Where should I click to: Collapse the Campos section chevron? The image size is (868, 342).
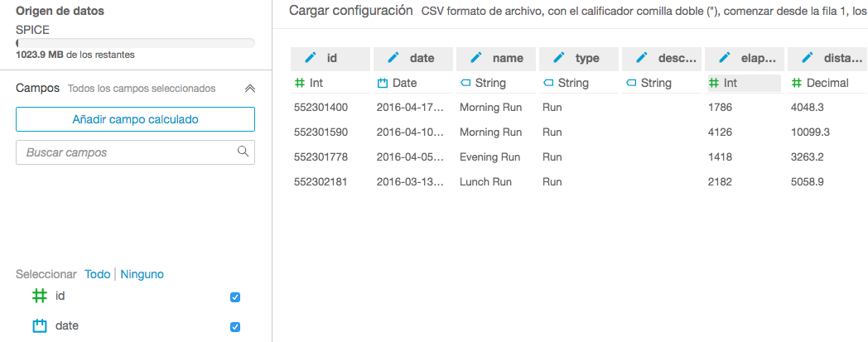[249, 89]
